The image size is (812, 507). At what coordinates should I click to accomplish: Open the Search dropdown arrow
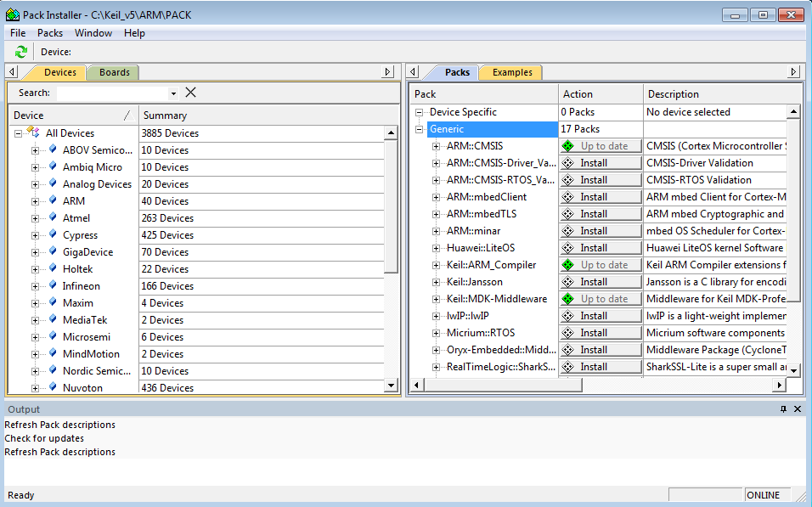[x=173, y=93]
